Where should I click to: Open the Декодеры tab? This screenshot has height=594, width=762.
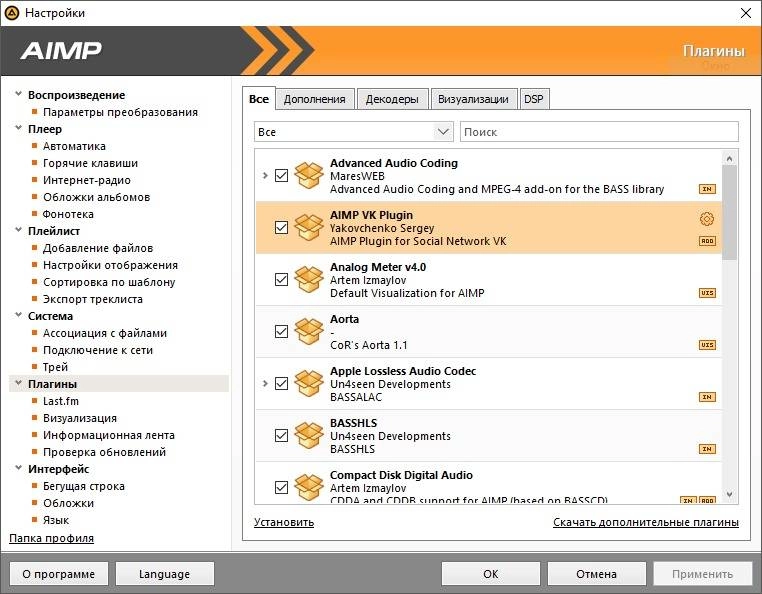(x=392, y=99)
